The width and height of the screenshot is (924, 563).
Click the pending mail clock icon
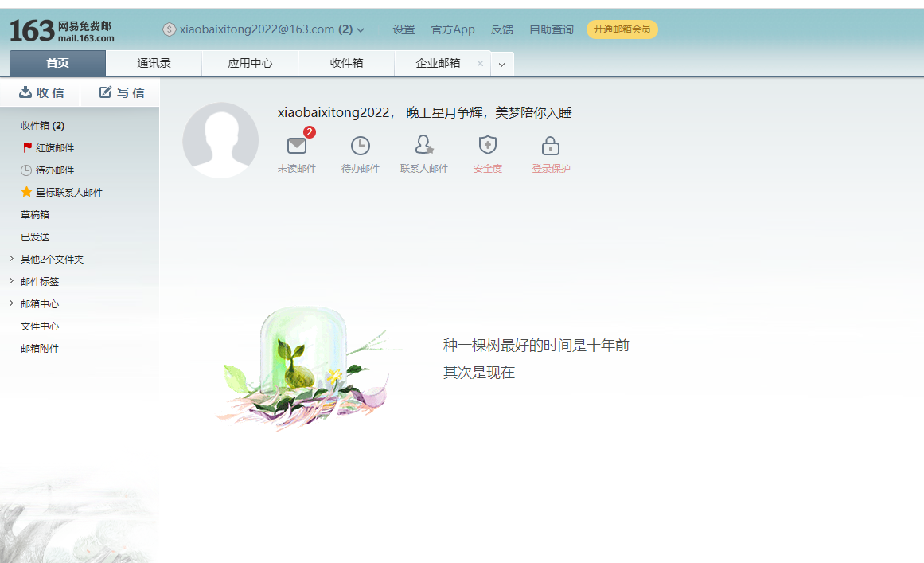tap(361, 146)
